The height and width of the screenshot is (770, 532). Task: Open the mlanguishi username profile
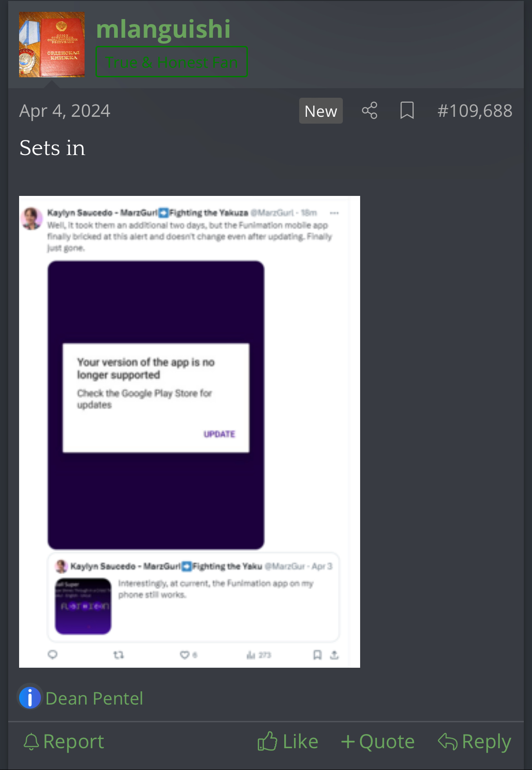coord(163,29)
